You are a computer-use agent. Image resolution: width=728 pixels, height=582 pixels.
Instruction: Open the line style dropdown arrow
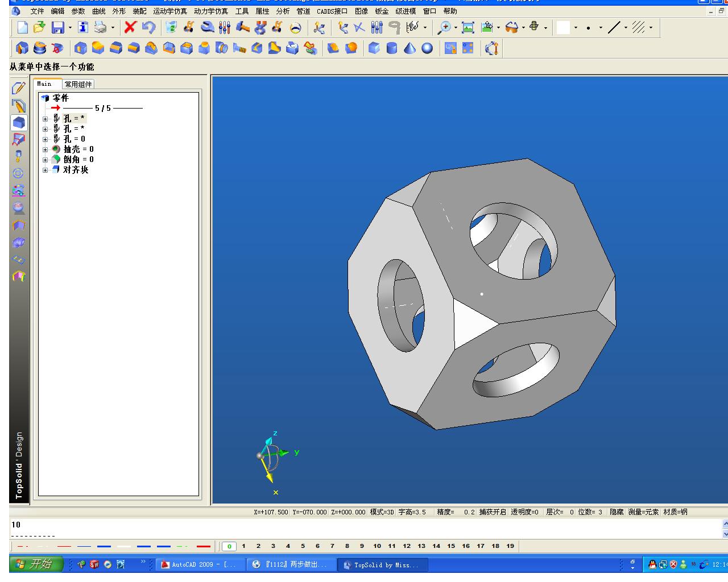pos(626,27)
